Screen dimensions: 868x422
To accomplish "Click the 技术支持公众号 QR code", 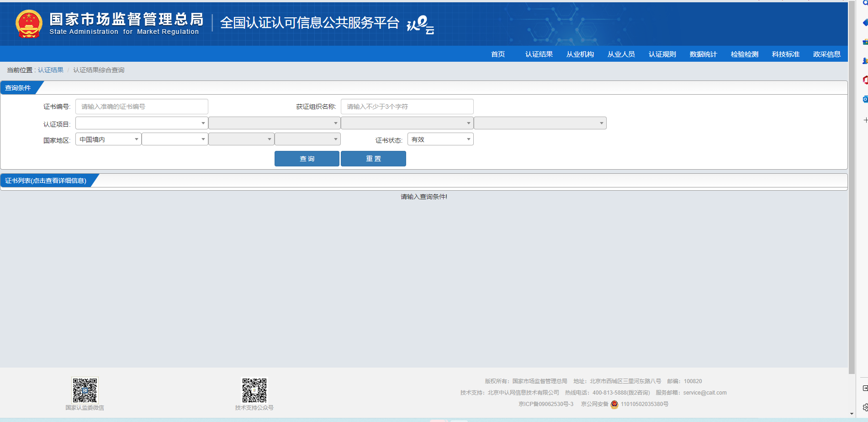I will (x=254, y=390).
